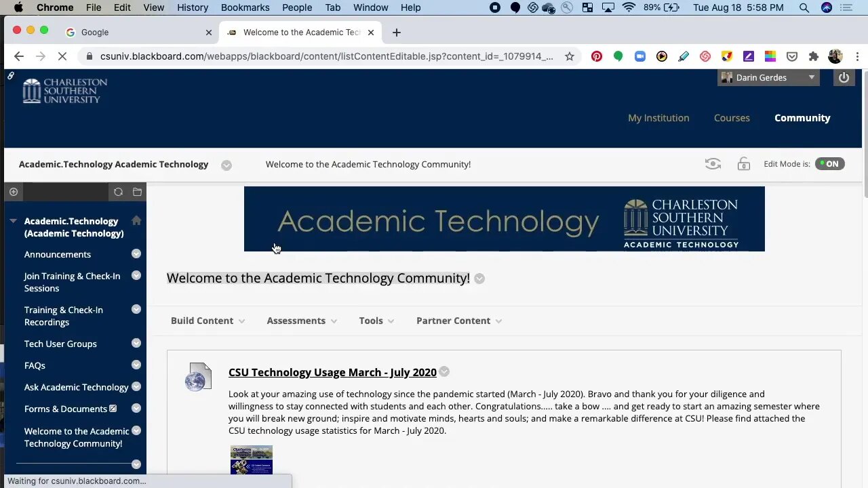Image resolution: width=868 pixels, height=488 pixels.
Task: Close the Academic Technology browser tab
Action: click(371, 33)
